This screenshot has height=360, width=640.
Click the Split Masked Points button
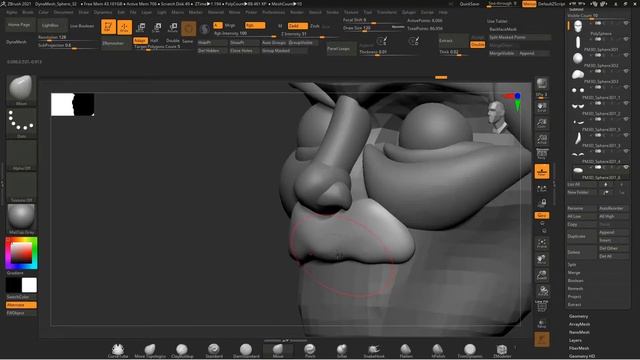(x=519, y=37)
